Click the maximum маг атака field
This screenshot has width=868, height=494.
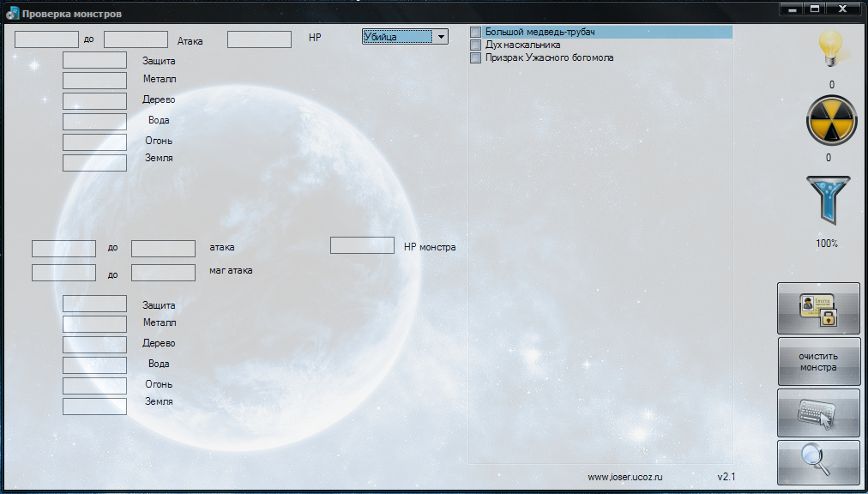(163, 273)
